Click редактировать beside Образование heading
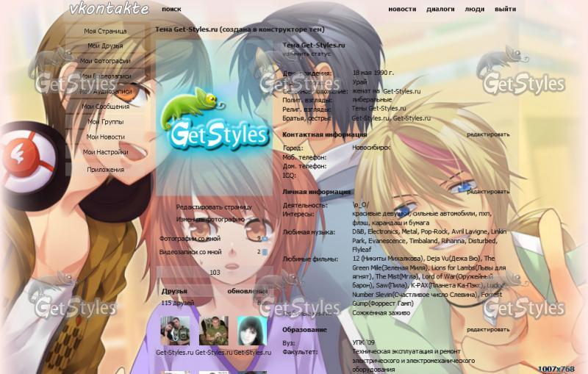This screenshot has width=588, height=374. 487,330
